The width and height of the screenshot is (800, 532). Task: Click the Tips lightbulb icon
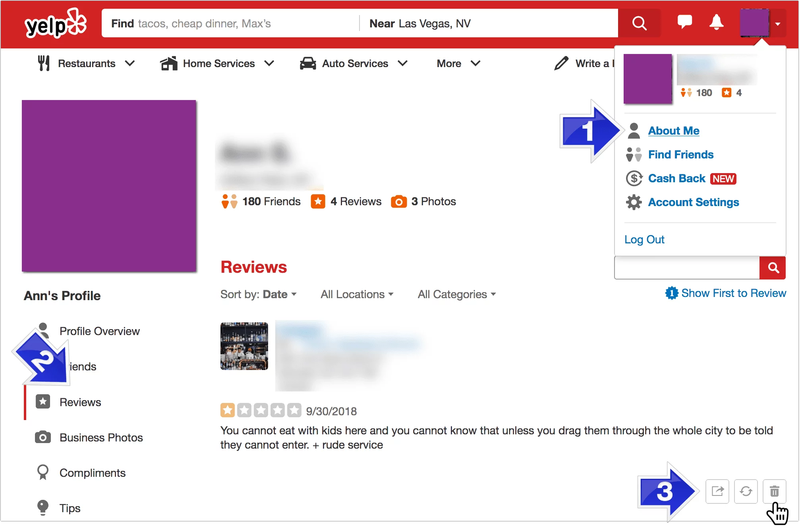coord(43,507)
